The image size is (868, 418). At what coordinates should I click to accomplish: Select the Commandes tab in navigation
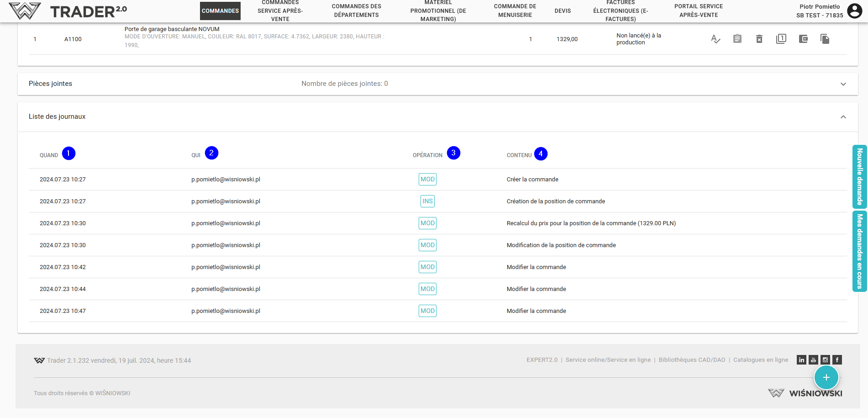pos(220,11)
